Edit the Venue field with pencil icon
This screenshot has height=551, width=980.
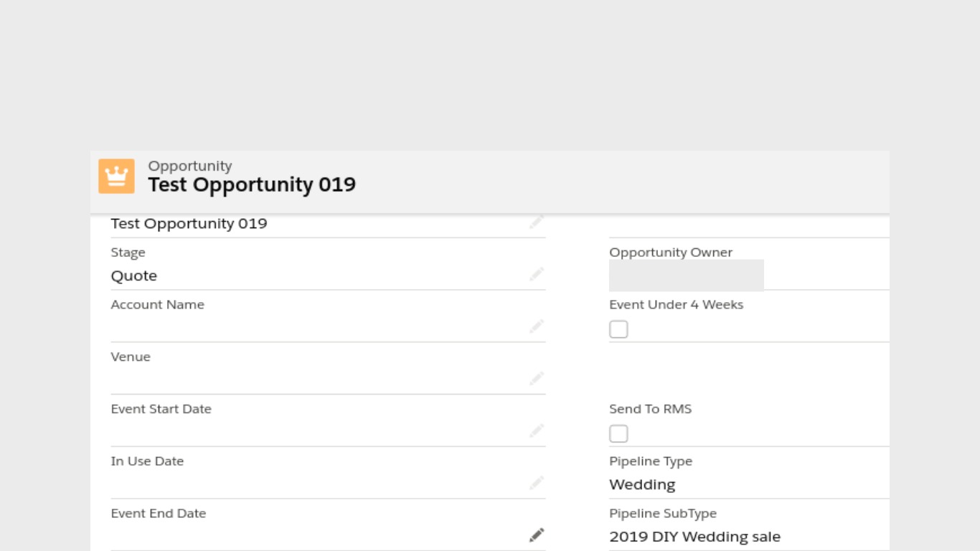pos(537,379)
